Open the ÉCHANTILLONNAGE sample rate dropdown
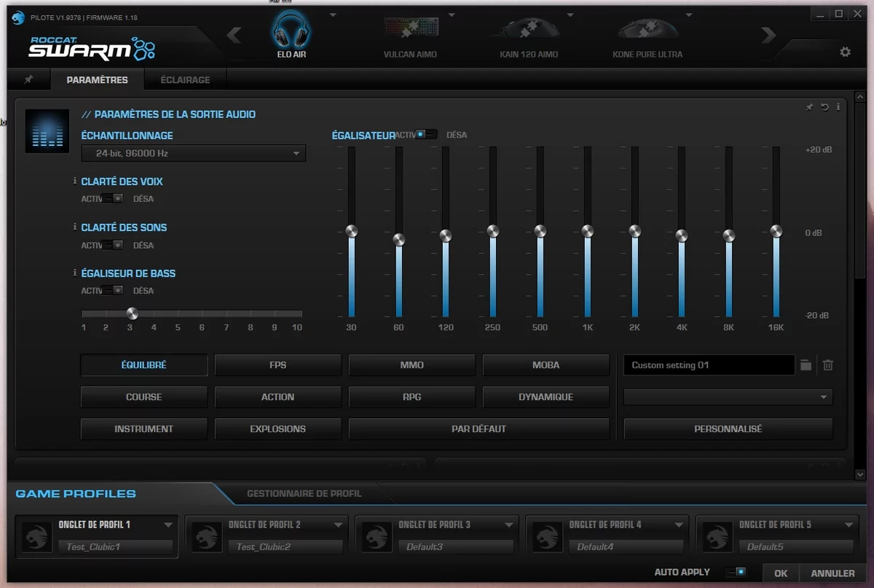Viewport: 874px width, 588px height. point(194,154)
